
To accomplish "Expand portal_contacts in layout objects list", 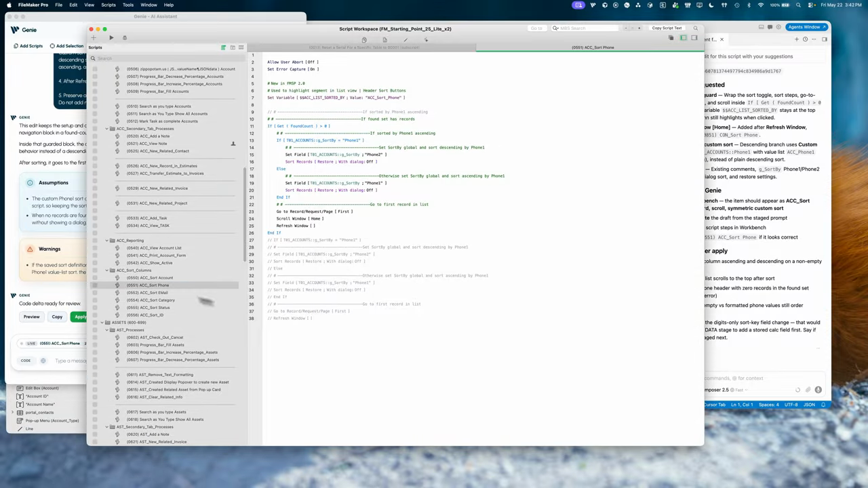I will (12, 412).
